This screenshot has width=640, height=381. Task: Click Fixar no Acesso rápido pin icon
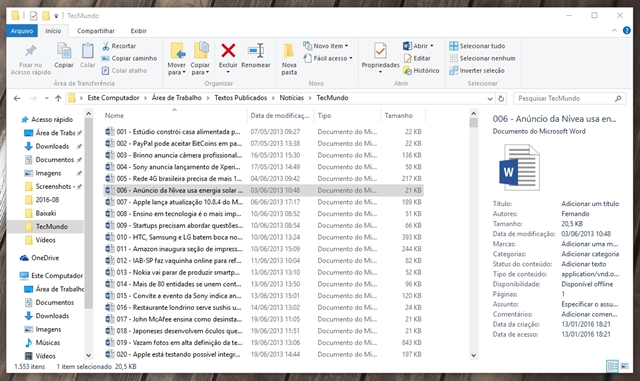pos(31,51)
